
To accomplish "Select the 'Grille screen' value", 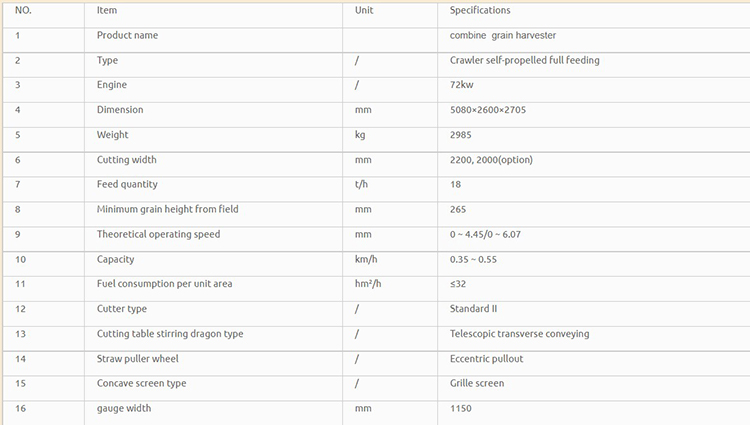I will coord(476,383).
